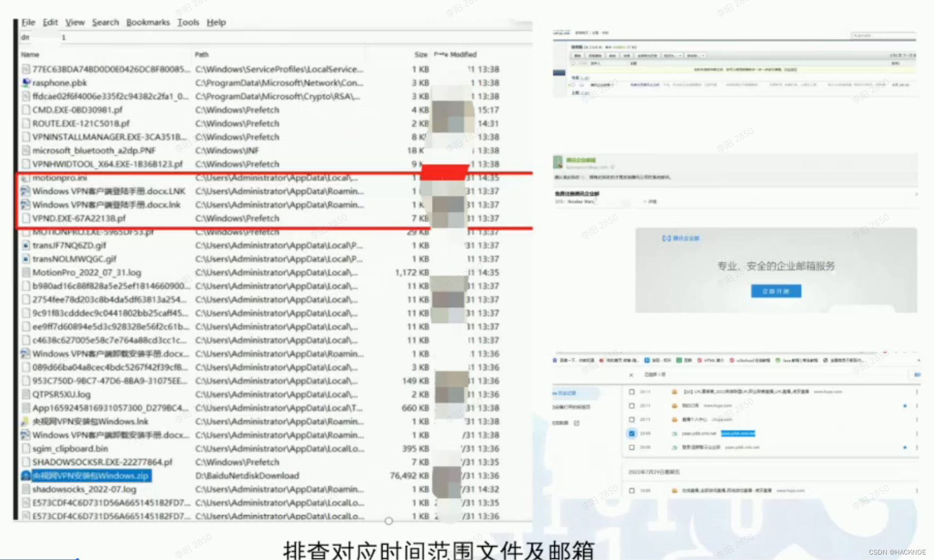Click the shadowsocks_2022-07.log file icon
This screenshot has width=934, height=560.
coord(25,489)
